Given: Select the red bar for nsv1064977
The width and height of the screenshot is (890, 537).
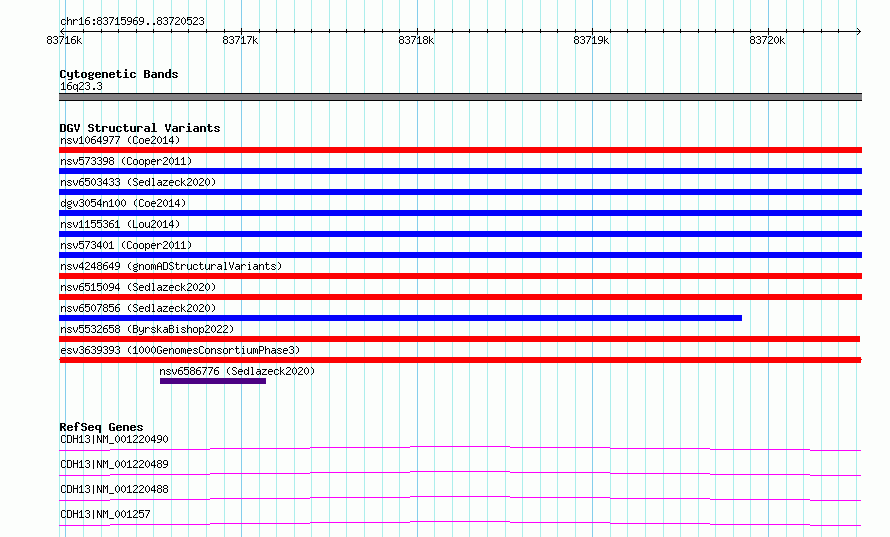Looking at the screenshot, I should pyautogui.click(x=460, y=150).
